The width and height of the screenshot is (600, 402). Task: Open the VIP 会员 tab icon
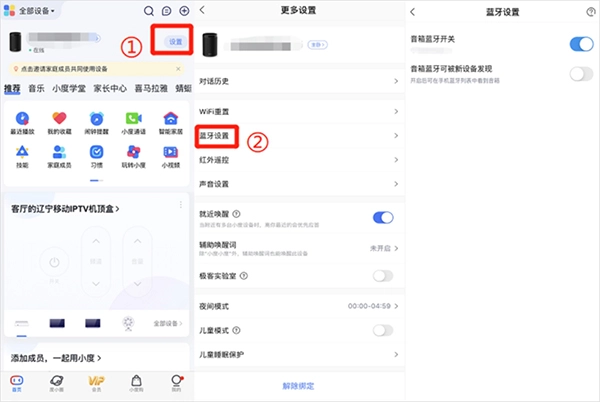pyautogui.click(x=96, y=381)
